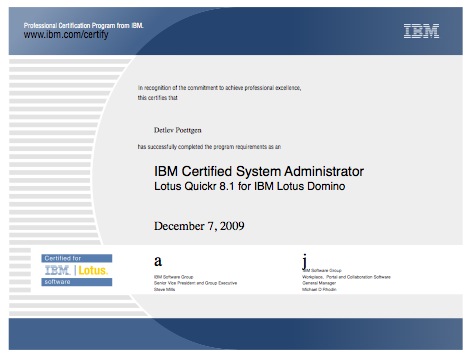Click the December 7, 2009 date
Screen dimensions: 474x361
pos(199,226)
